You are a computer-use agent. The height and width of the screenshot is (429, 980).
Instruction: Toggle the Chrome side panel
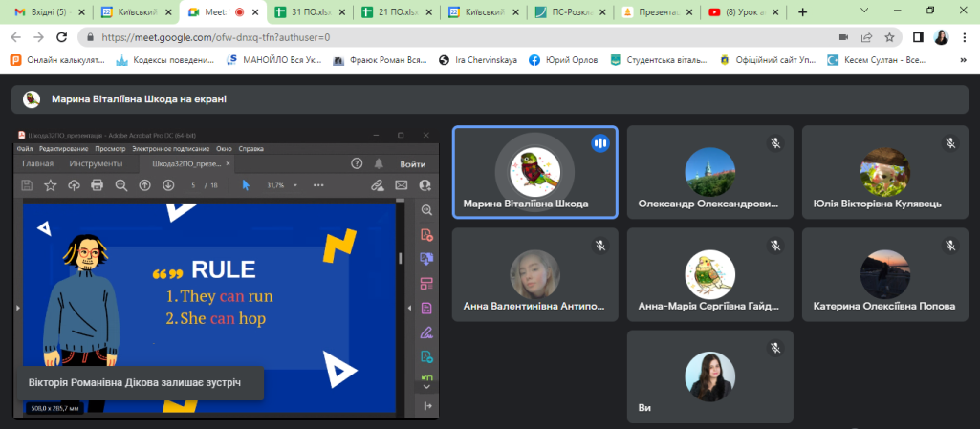click(x=918, y=37)
